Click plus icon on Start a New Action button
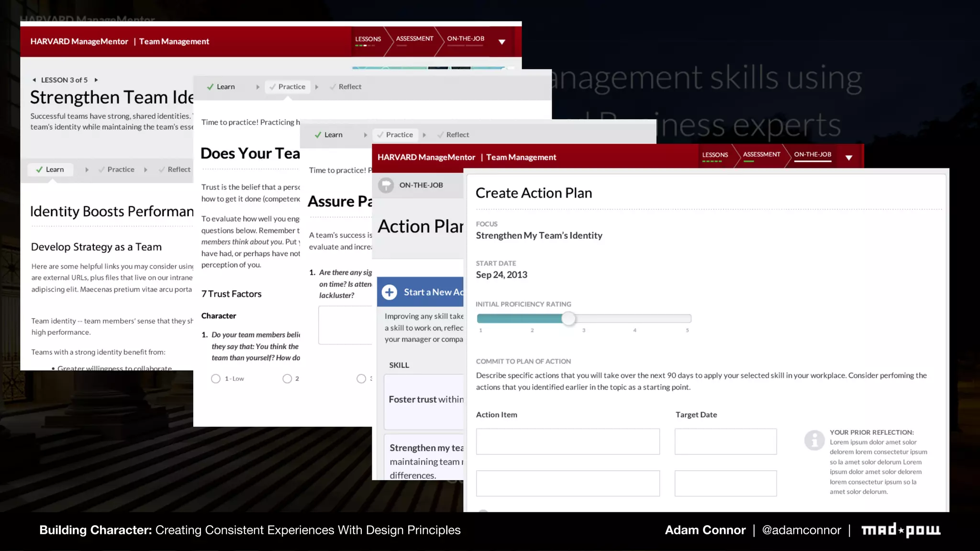This screenshot has height=551, width=980. [390, 292]
